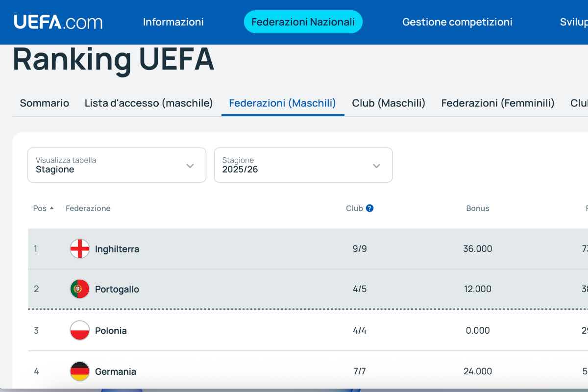Open the Gestione competizioni navigation item

[457, 22]
